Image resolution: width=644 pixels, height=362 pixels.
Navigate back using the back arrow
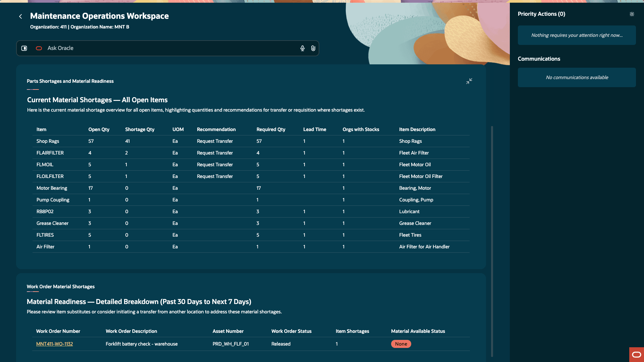(x=20, y=16)
